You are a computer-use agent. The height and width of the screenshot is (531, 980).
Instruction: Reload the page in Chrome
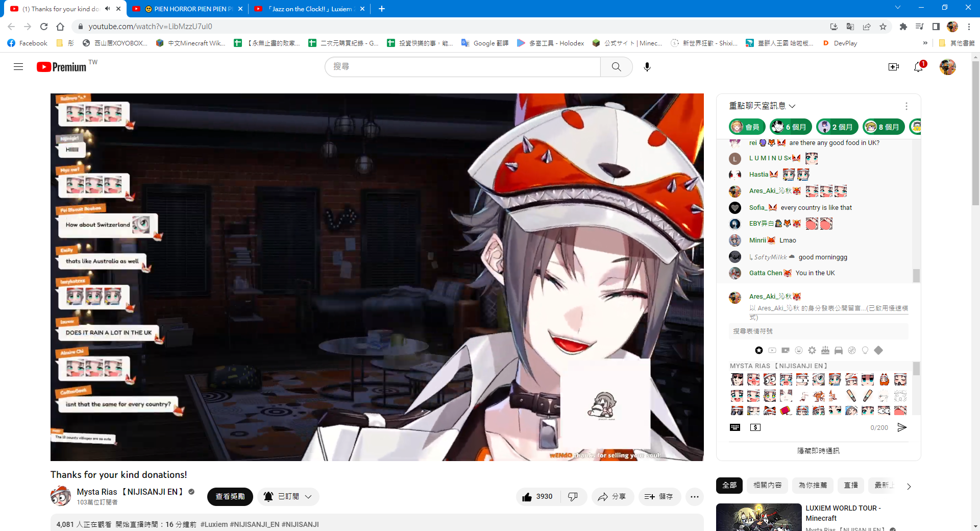click(44, 27)
